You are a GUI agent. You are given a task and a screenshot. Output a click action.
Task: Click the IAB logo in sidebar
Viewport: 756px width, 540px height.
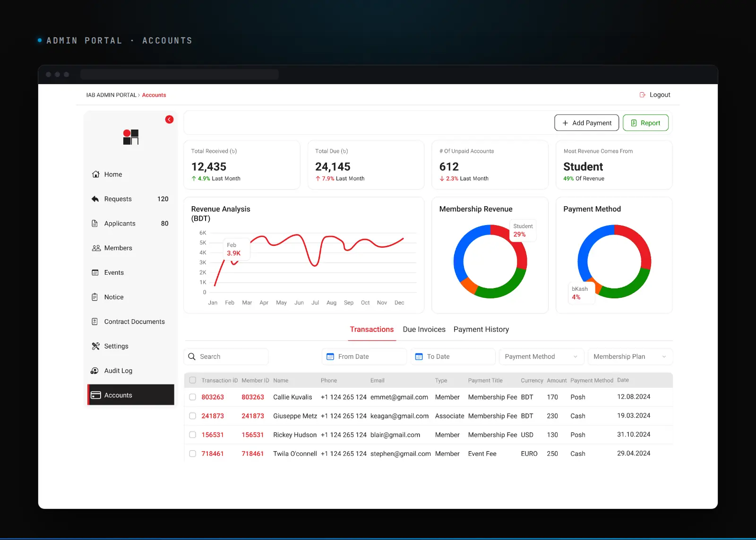[131, 137]
